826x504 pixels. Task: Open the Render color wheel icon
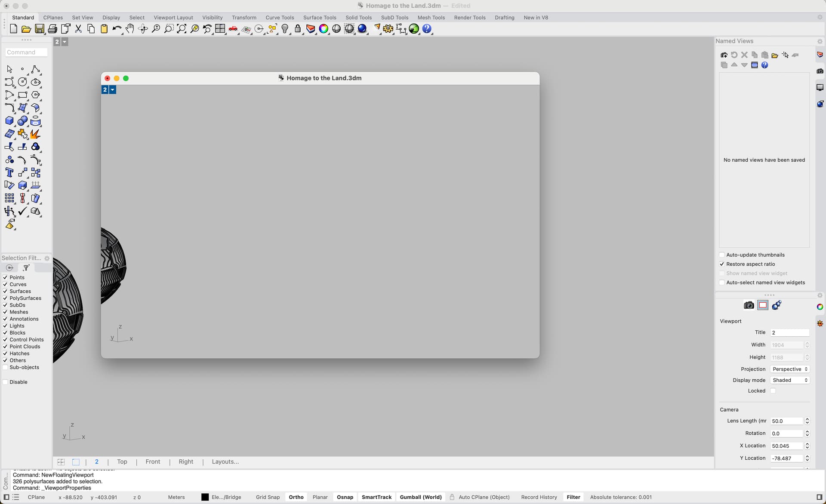(324, 29)
